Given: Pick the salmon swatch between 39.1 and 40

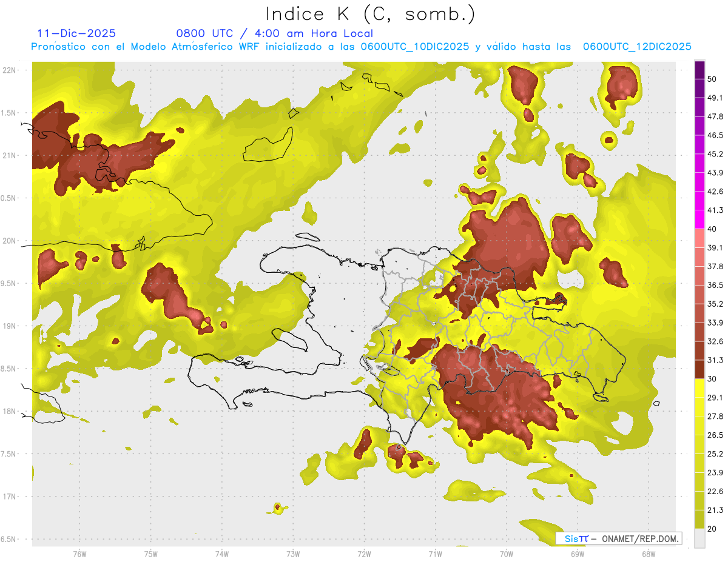Looking at the screenshot, I should [699, 238].
